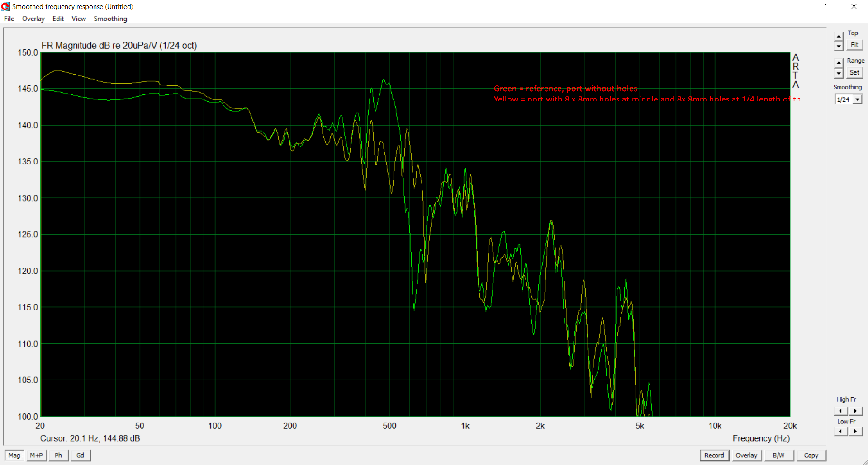Click the Copy button
The height and width of the screenshot is (465, 868).
[811, 455]
